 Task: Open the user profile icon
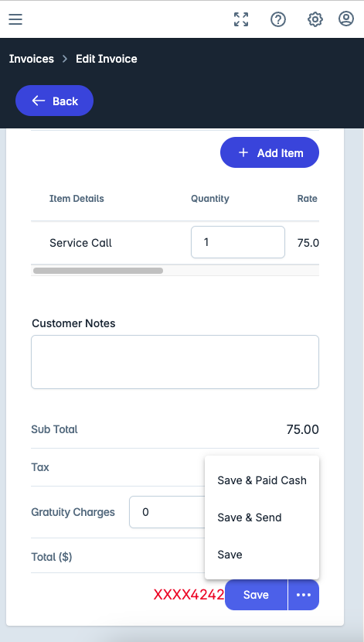[346, 19]
